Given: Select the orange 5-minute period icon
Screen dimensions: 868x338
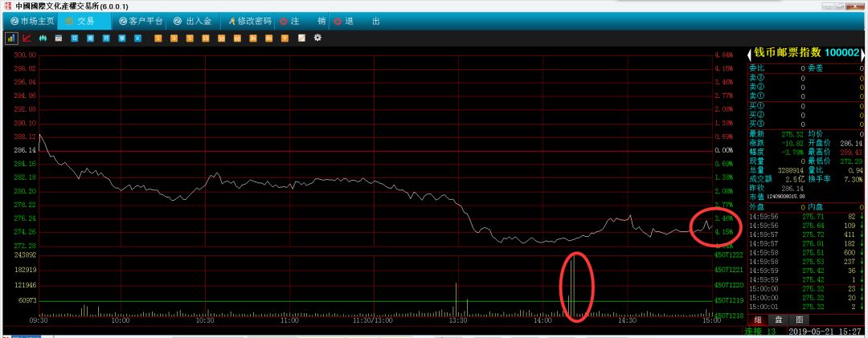Looking at the screenshot, I should [x=190, y=39].
